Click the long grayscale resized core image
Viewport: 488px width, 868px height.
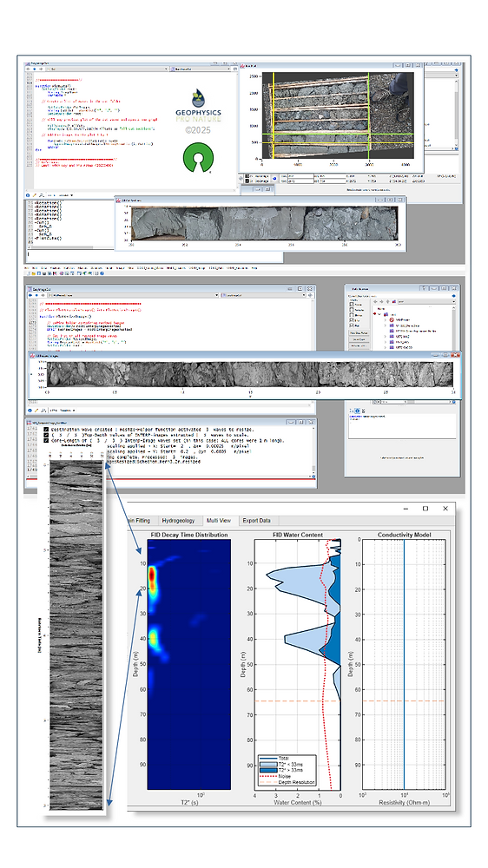pos(249,373)
